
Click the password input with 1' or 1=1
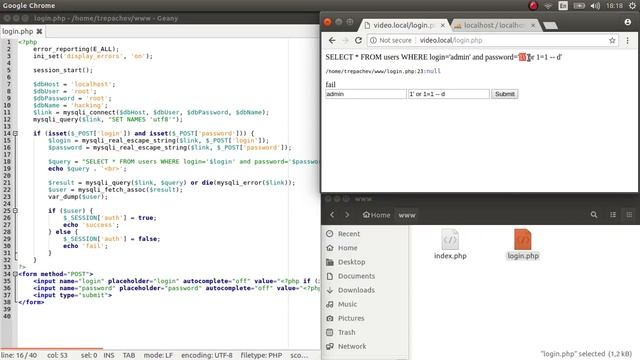(449, 94)
